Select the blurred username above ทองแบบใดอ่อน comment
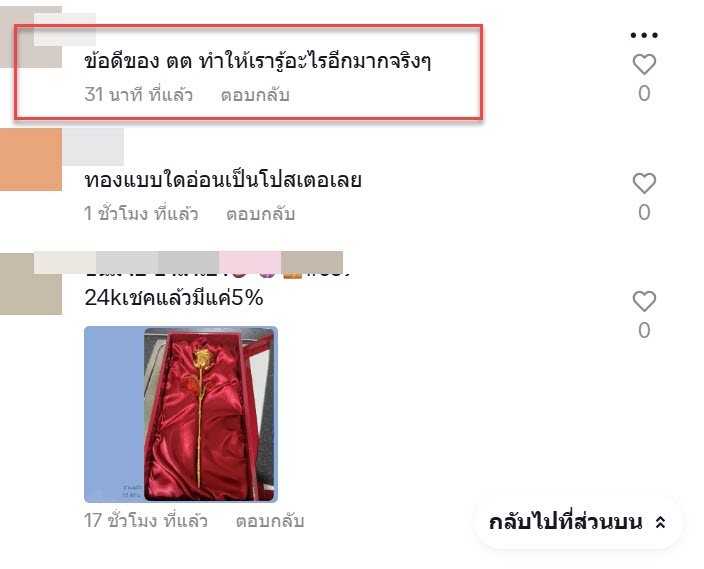The width and height of the screenshot is (704, 569). coord(93,147)
